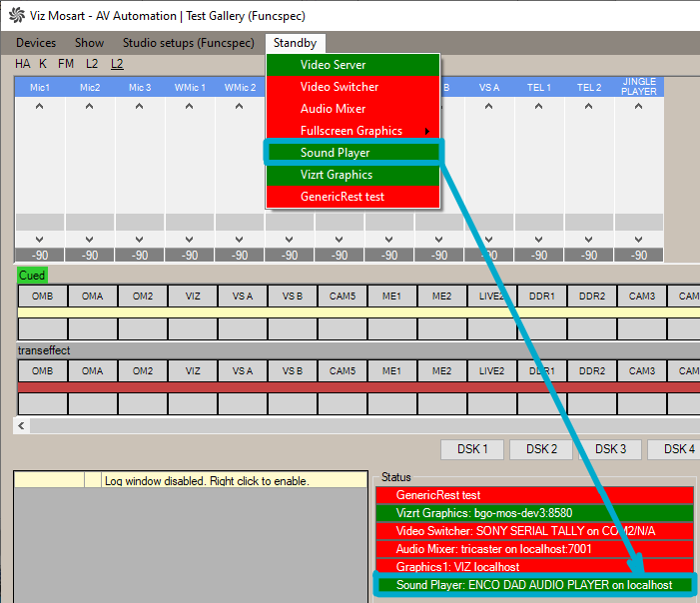This screenshot has width=700, height=603.
Task: Click the -90 level value under Mic1
Action: pos(40,256)
